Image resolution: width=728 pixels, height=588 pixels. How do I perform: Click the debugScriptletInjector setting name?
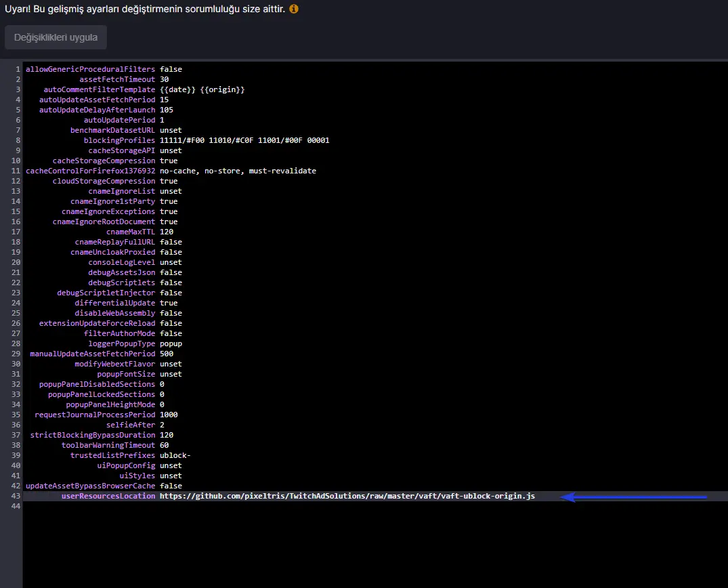pyautogui.click(x=106, y=293)
